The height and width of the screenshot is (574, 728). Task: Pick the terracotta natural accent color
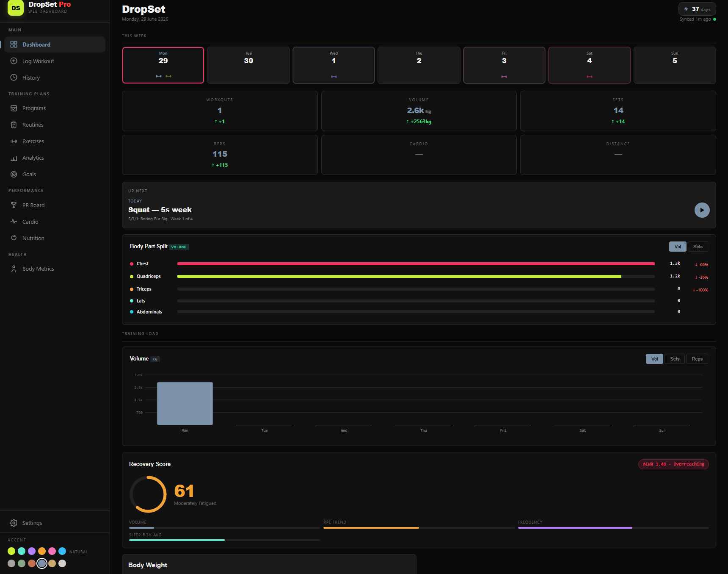(x=32, y=563)
